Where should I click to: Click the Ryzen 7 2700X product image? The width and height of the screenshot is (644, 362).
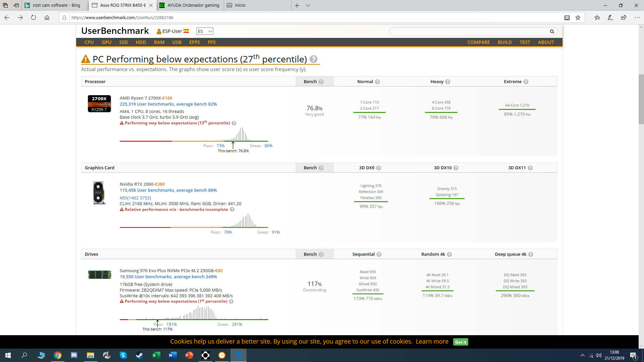click(99, 104)
